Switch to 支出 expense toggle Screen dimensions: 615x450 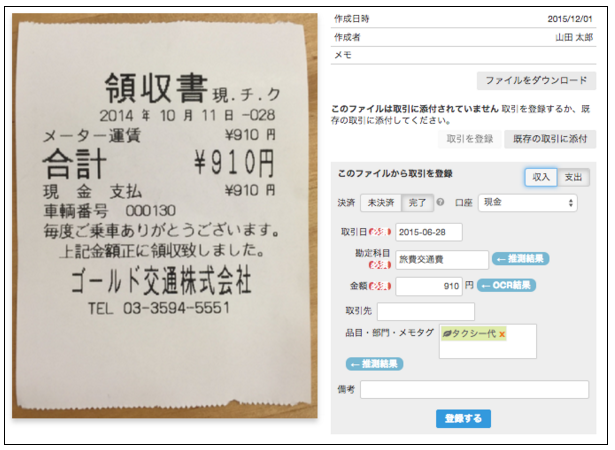tap(573, 177)
